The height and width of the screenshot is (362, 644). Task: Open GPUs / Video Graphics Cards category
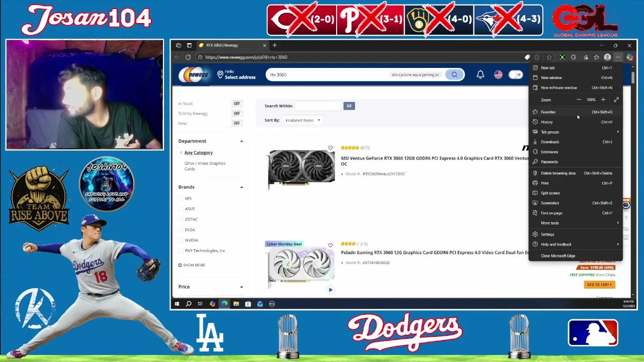click(x=205, y=166)
